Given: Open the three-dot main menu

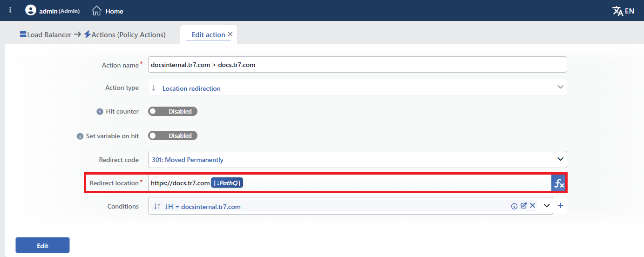Looking at the screenshot, I should coord(11,10).
